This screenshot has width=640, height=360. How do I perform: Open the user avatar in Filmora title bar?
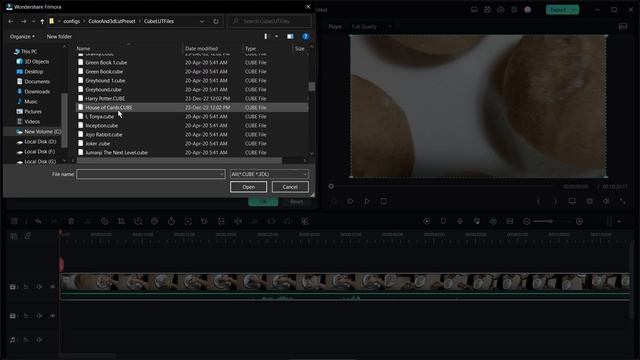click(x=528, y=10)
